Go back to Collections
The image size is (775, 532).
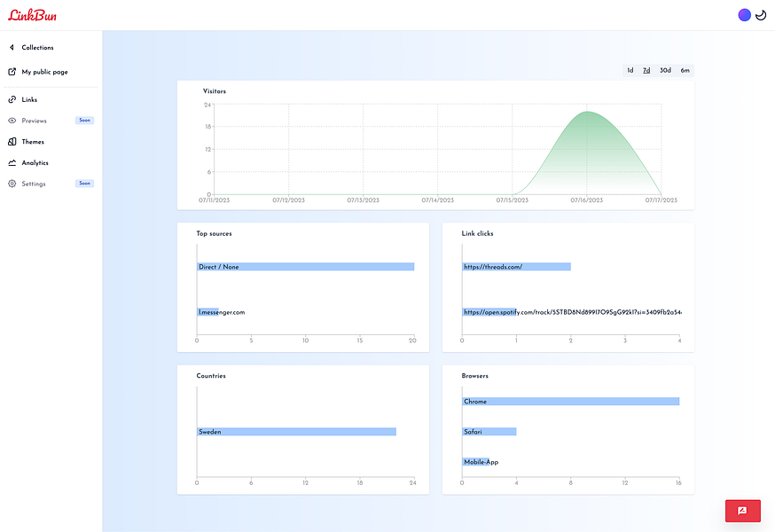pos(37,48)
